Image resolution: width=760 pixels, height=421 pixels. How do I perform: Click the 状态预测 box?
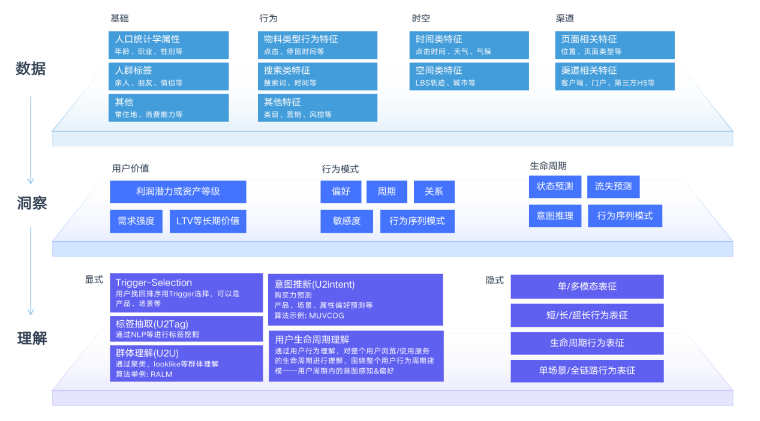tap(555, 187)
